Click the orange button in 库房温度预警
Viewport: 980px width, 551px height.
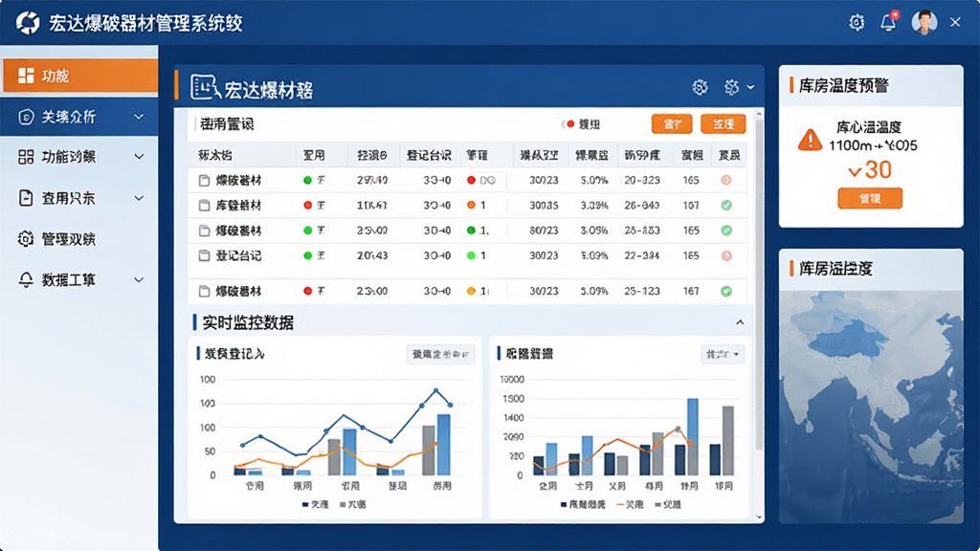point(870,198)
